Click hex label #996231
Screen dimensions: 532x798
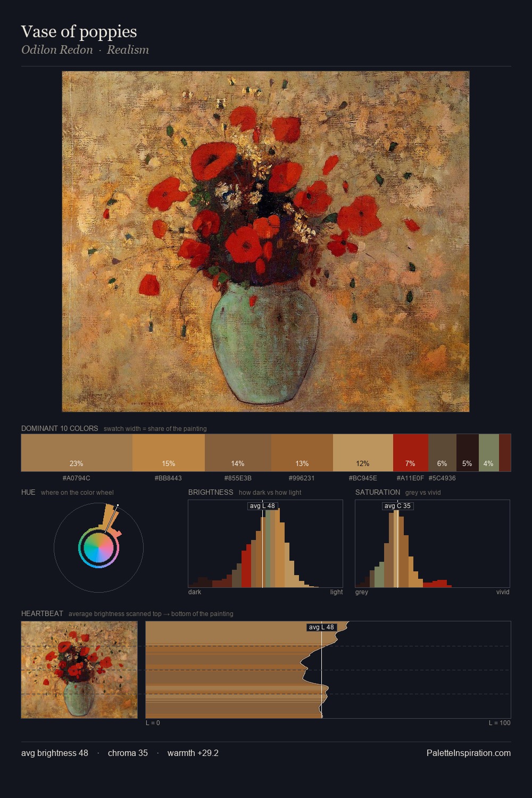point(302,478)
